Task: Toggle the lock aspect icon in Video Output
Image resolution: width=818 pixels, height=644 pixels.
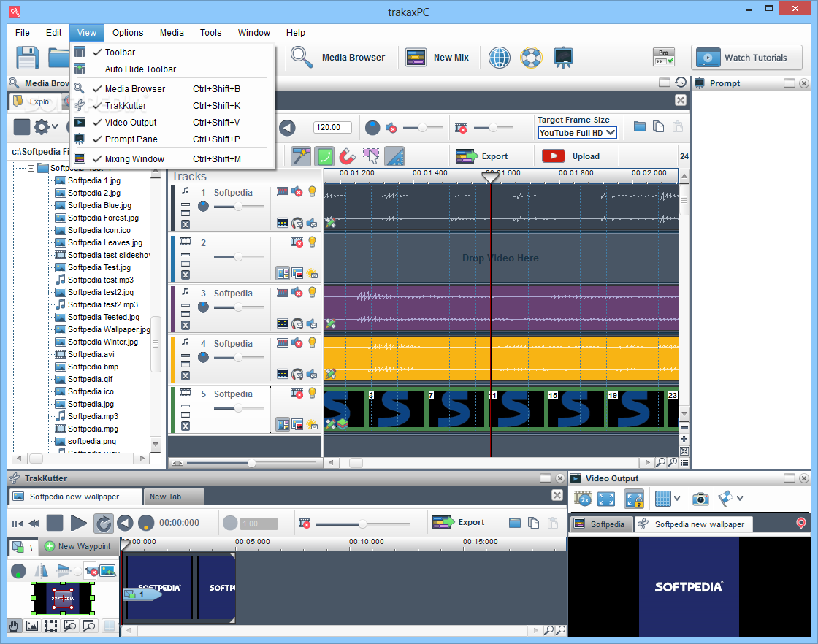Action: click(634, 499)
